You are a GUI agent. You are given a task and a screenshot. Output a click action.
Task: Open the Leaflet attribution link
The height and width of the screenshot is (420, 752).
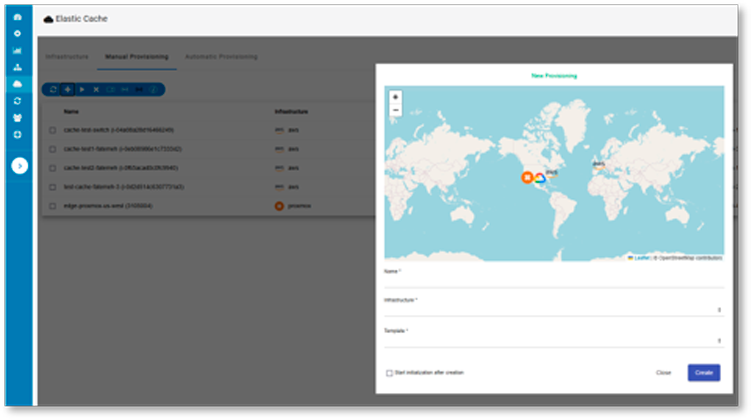tap(641, 258)
